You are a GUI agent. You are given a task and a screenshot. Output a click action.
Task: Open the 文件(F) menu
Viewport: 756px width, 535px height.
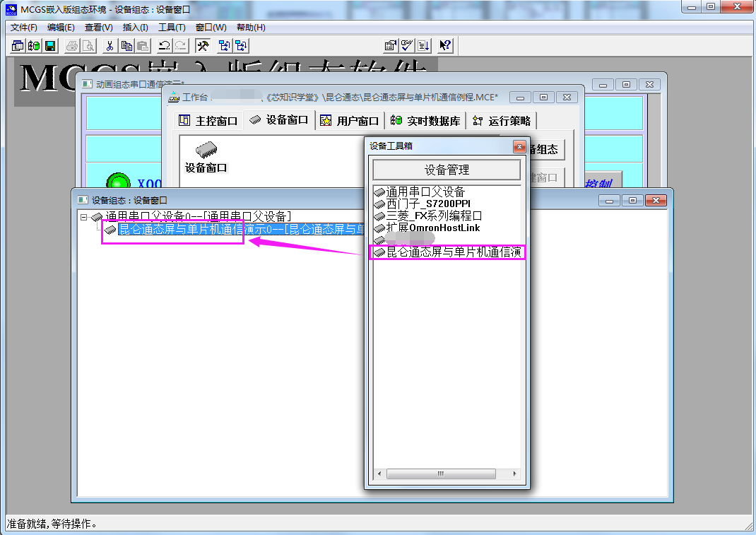23,28
